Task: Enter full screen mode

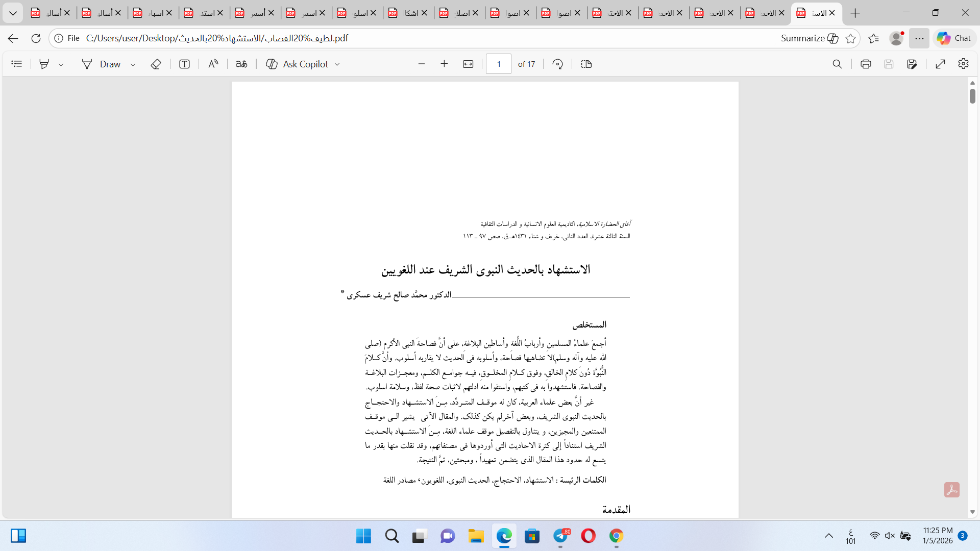Action: pyautogui.click(x=941, y=64)
